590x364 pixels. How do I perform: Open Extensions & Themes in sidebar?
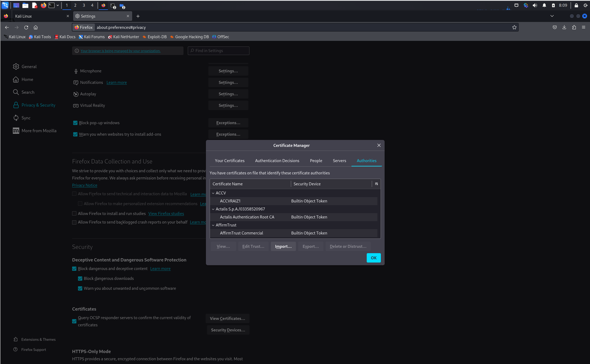click(34, 339)
